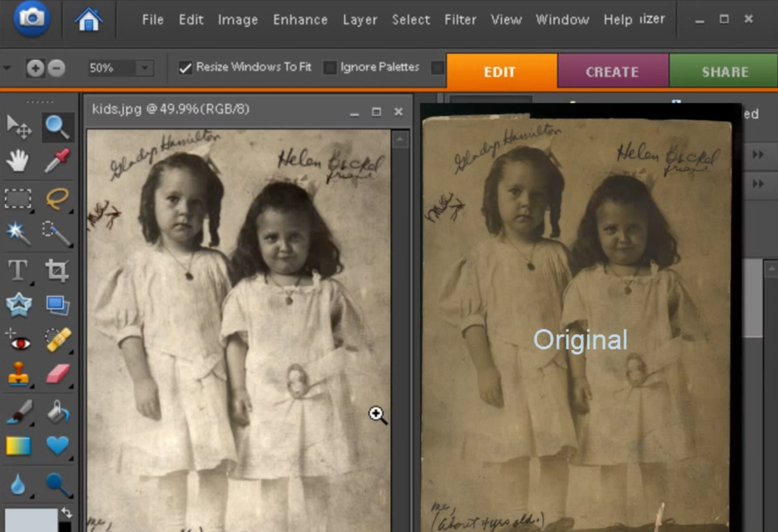The image size is (778, 532).
Task: Switch to the green SHARE tab
Action: (724, 72)
